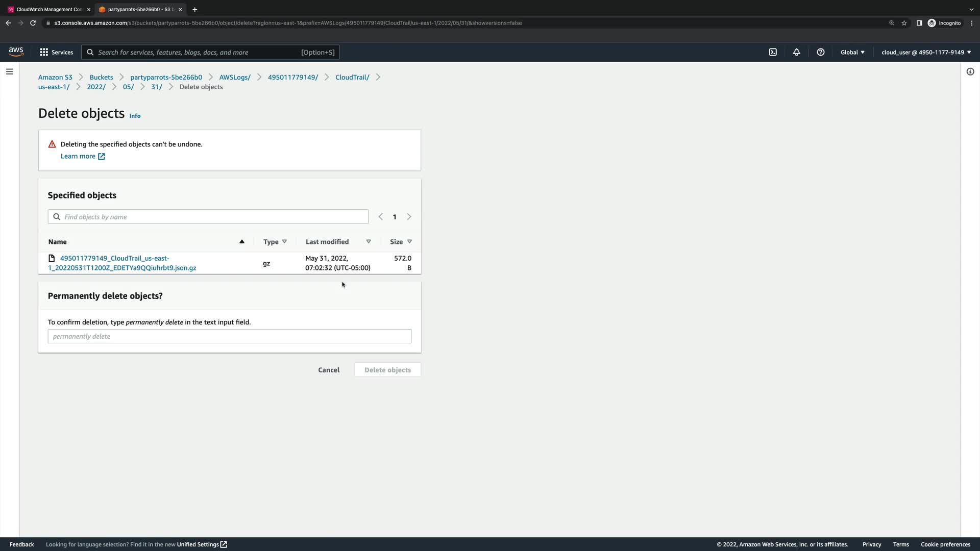This screenshot has width=980, height=551.
Task: Open the CloudTrail json.gz object link
Action: [122, 263]
